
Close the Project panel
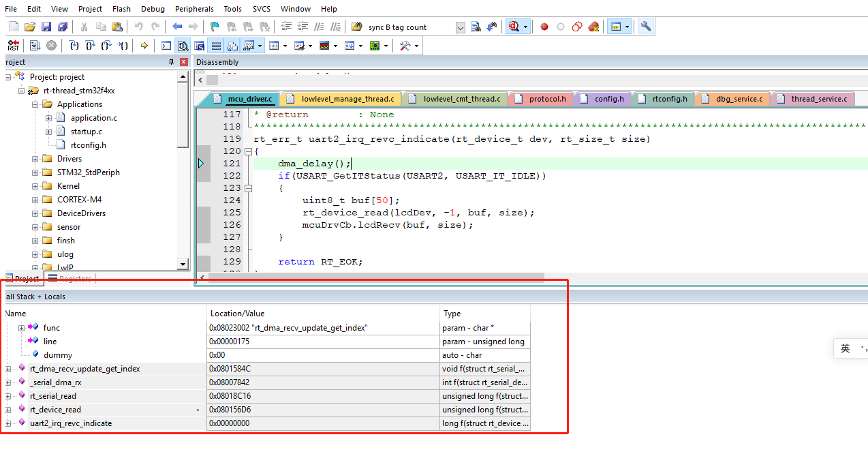183,62
